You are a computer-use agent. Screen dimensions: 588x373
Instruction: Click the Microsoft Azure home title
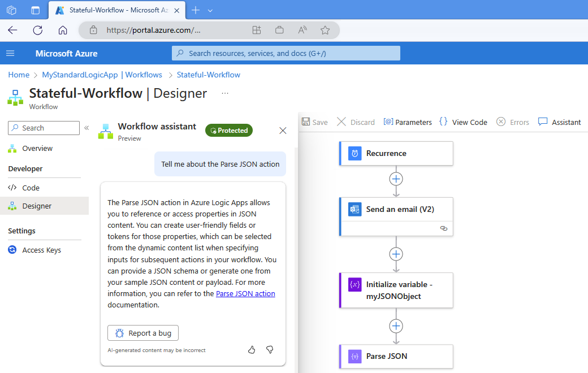coord(66,53)
